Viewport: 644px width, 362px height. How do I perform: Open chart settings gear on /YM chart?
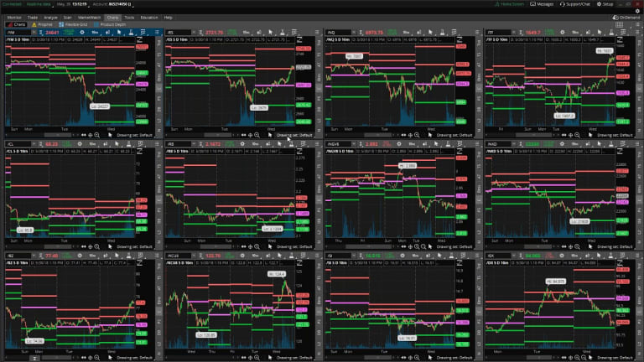coord(81,32)
